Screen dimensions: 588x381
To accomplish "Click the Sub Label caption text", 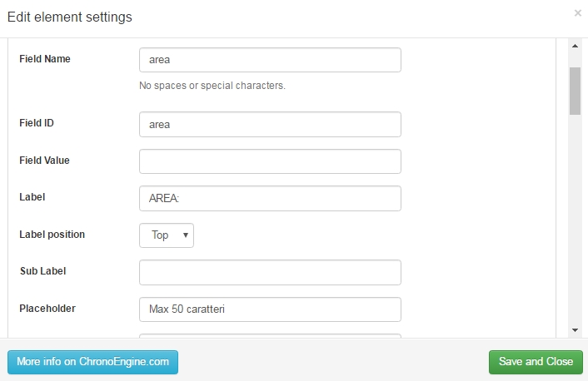I will point(42,271).
